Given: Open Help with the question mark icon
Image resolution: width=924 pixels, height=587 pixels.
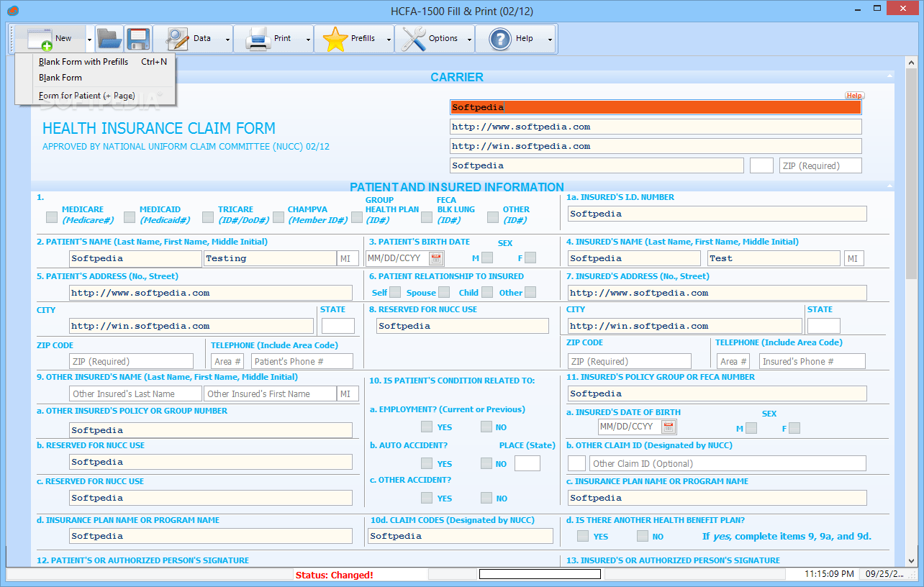Looking at the screenshot, I should point(501,38).
